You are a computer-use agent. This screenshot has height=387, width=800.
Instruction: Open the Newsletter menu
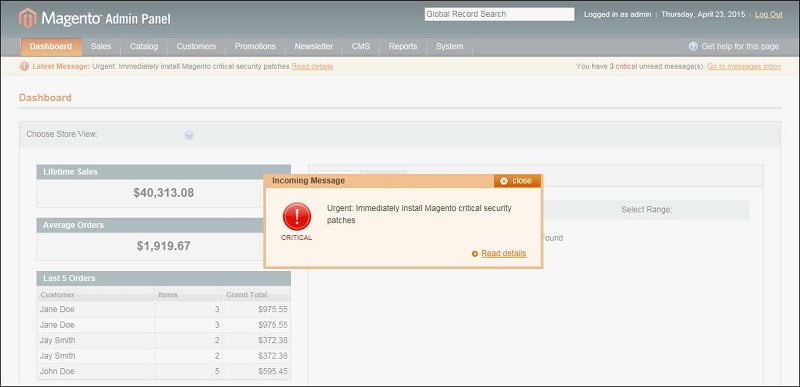click(314, 46)
